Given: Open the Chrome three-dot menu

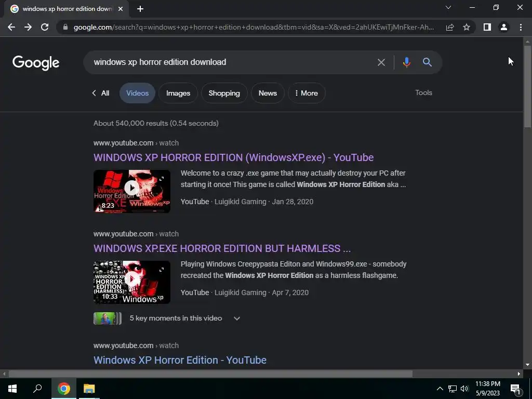Looking at the screenshot, I should pos(521,27).
